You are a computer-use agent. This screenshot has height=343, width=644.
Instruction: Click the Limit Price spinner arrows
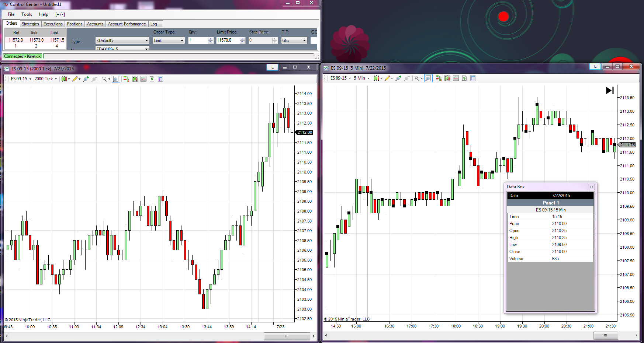pyautogui.click(x=242, y=41)
